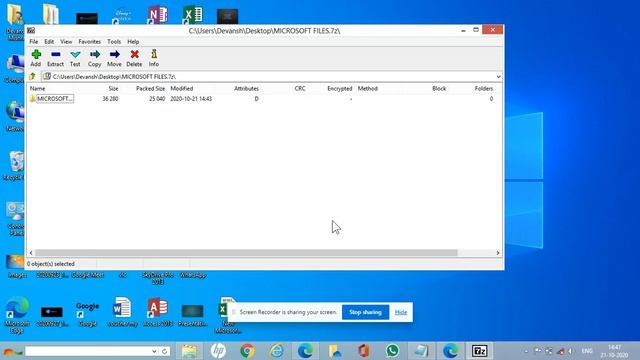
Task: Open the Edit menu
Action: pyautogui.click(x=49, y=42)
